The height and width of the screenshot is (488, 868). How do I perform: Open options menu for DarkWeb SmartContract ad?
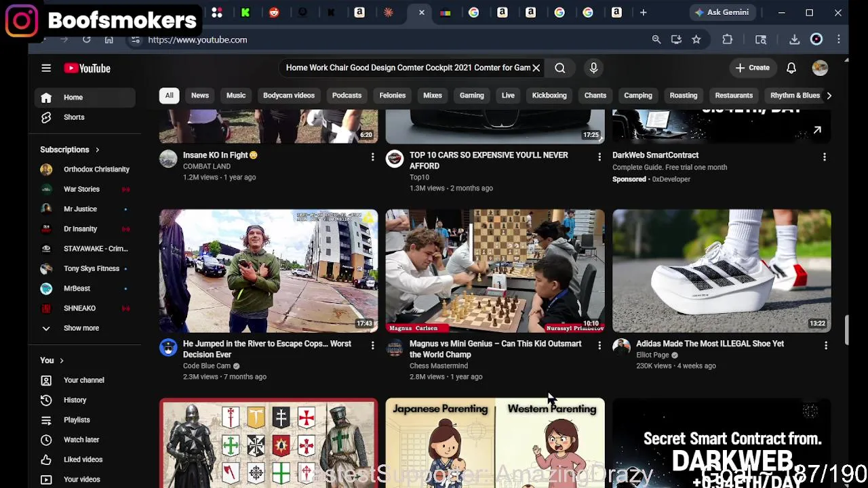tap(825, 157)
